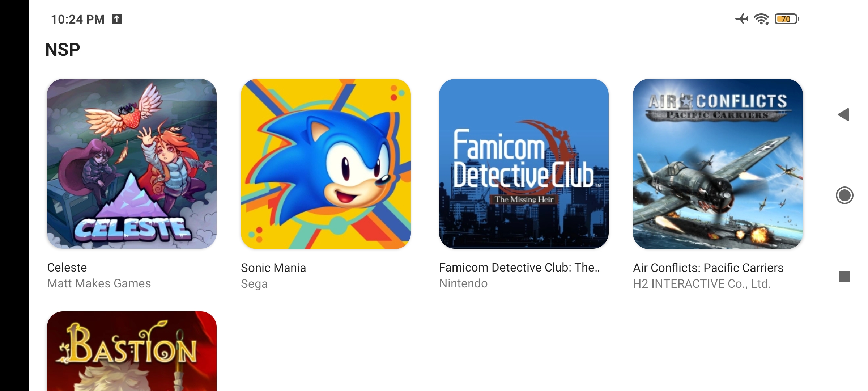Viewport: 868px width, 391px height.
Task: Open Air Conflicts Pacific Carriers cover
Action: coord(718,164)
